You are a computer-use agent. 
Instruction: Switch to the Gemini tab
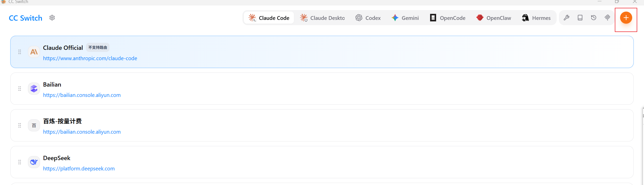(405, 18)
